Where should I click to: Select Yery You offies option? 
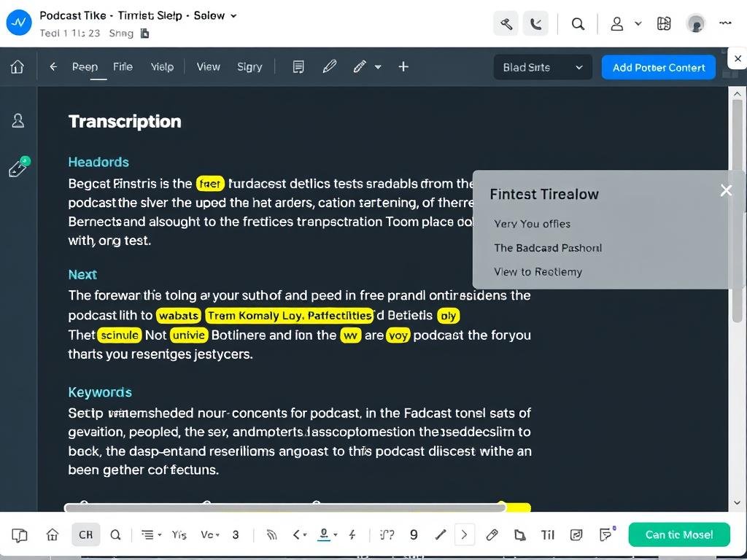[x=532, y=224]
